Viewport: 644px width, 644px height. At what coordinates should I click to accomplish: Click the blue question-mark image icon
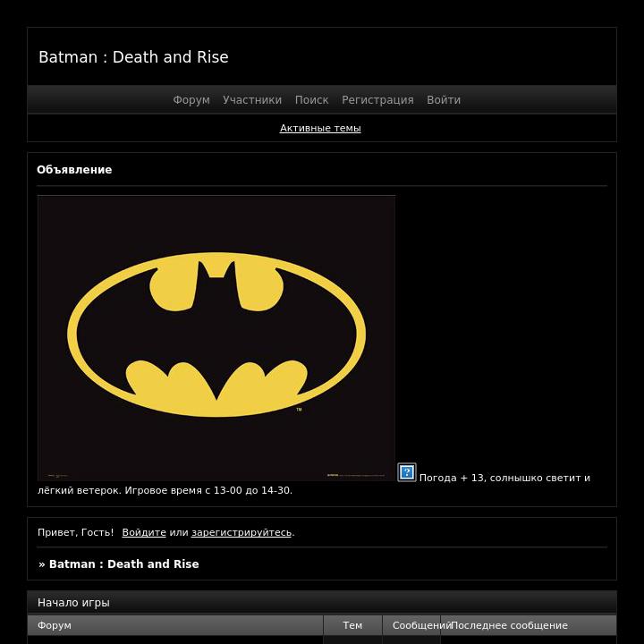coord(407,472)
